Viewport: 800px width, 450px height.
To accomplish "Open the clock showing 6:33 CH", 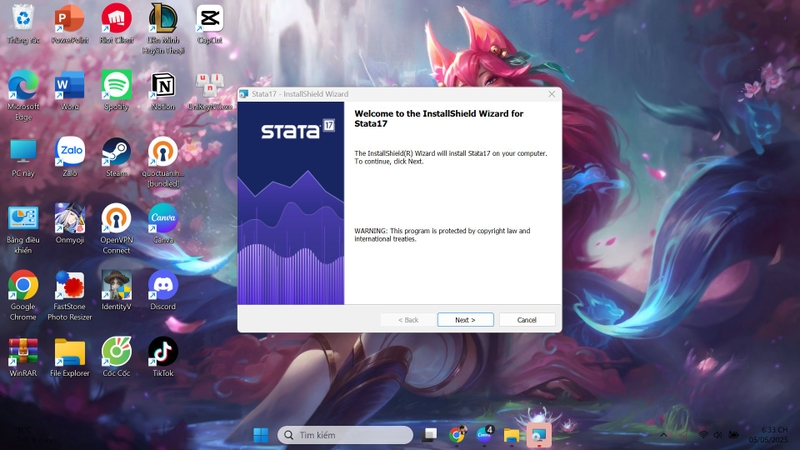I will [x=768, y=435].
